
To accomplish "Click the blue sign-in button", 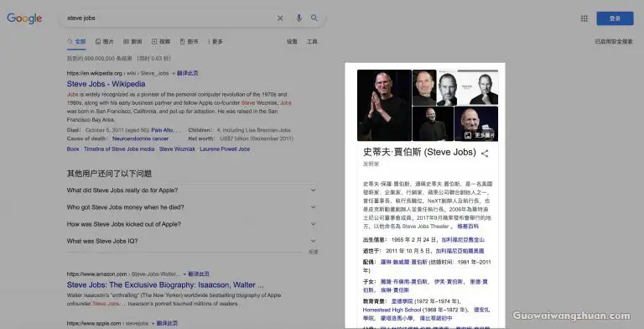I will pos(615,18).
